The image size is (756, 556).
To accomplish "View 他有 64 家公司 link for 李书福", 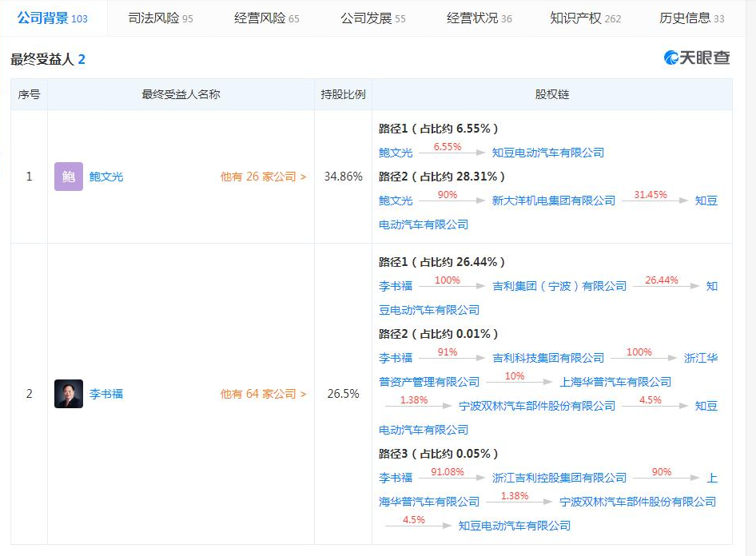I will [263, 394].
